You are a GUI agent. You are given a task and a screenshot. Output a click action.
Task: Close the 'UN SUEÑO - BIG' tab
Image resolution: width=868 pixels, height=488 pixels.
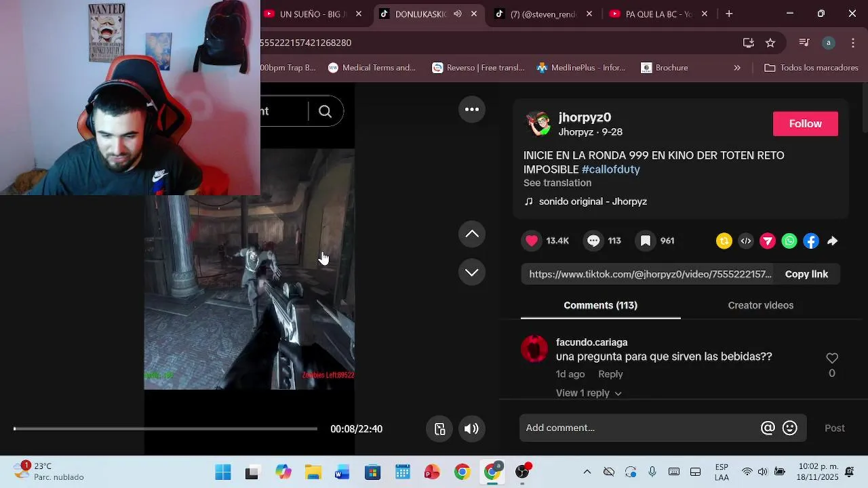(x=359, y=14)
